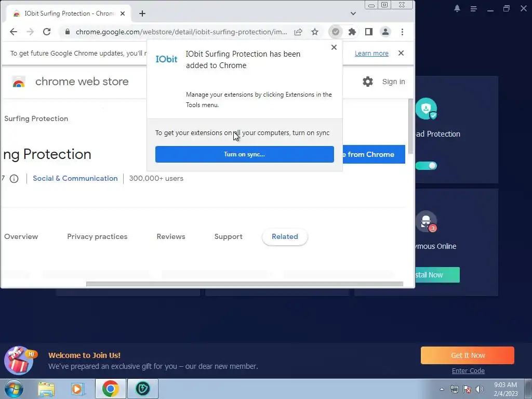Open notifications bell in IObit window
532x399 pixels.
[457, 8]
